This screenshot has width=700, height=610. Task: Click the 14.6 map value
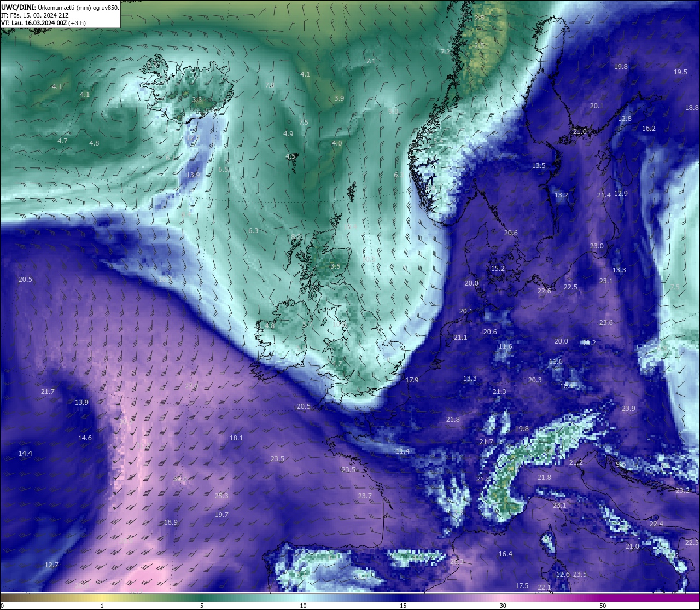point(85,438)
